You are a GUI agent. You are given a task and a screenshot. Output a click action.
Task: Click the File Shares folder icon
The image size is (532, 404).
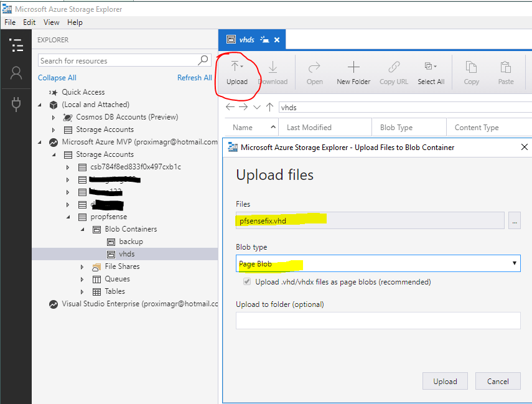tap(96, 267)
